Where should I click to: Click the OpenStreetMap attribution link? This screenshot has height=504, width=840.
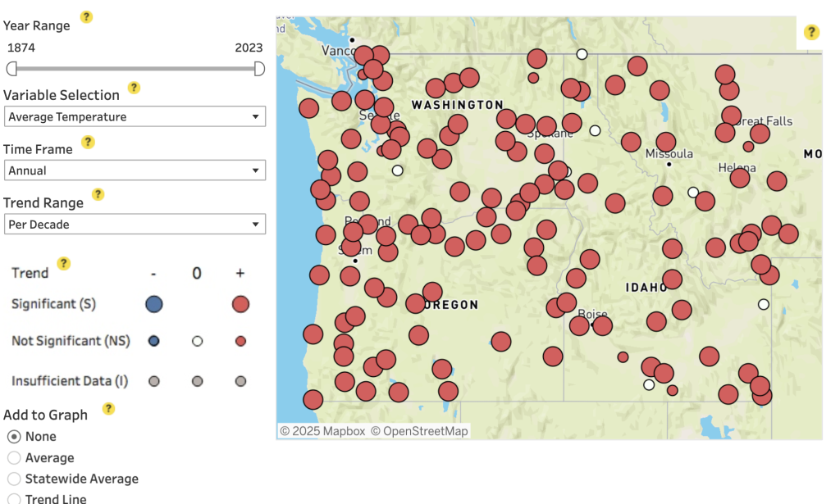(x=421, y=429)
